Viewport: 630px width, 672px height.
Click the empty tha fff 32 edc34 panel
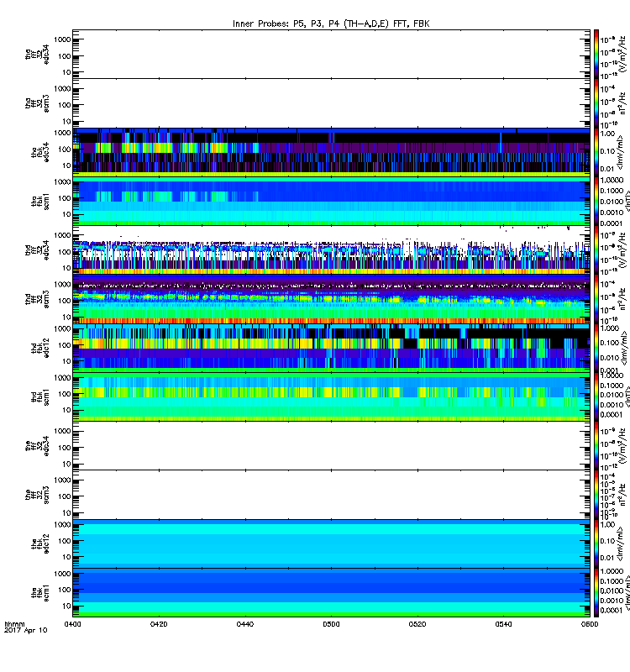point(331,54)
